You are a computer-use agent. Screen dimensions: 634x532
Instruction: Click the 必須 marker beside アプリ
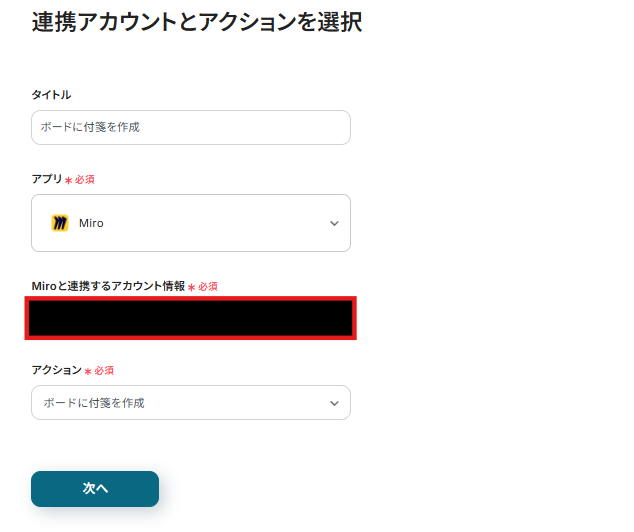85,180
